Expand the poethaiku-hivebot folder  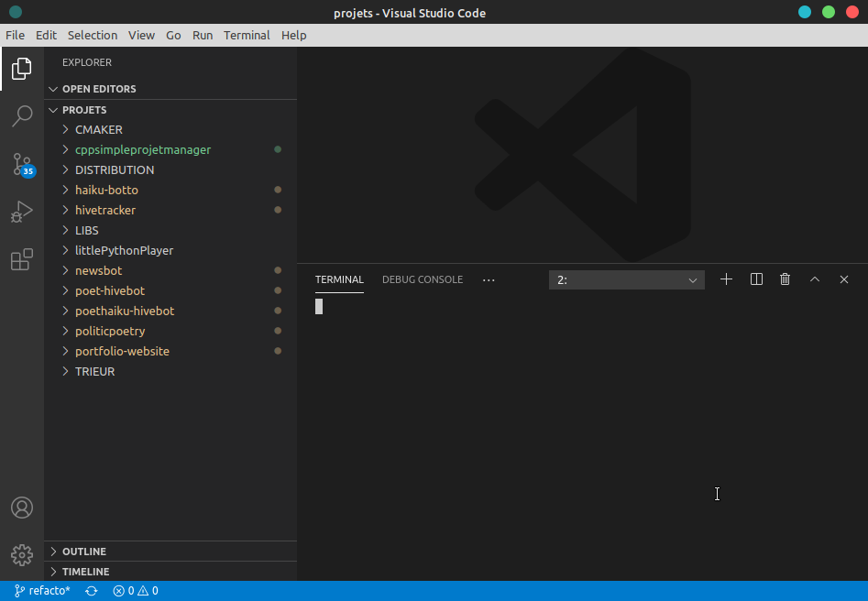coord(170,311)
